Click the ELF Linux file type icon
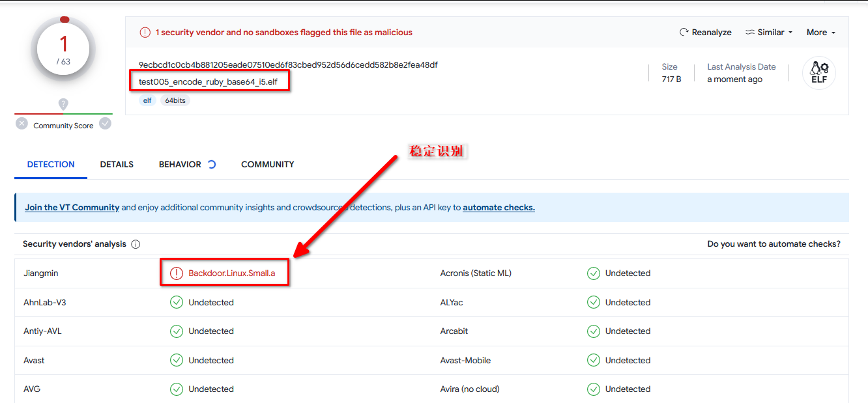Viewport: 868px width, 403px height. click(x=818, y=73)
